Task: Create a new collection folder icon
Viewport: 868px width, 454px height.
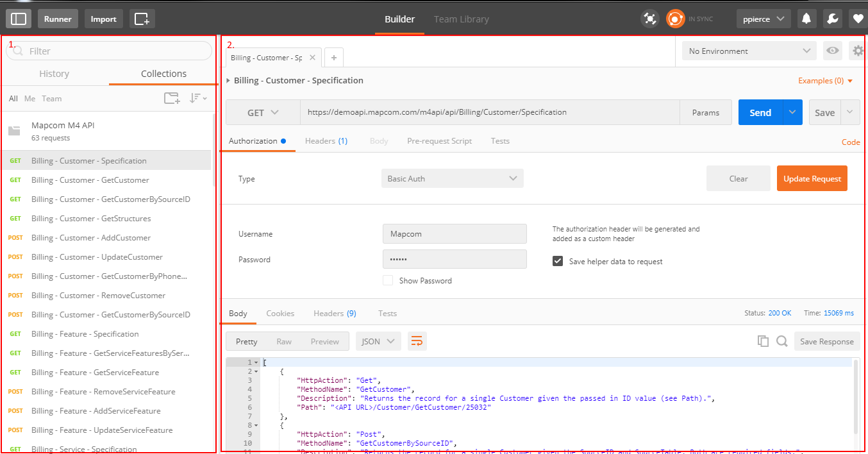Action: tap(171, 99)
